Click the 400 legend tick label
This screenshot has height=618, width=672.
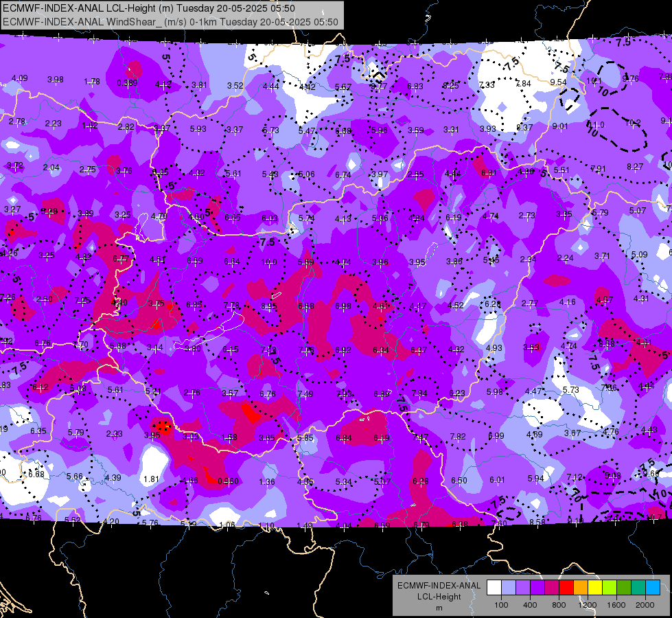point(530,605)
